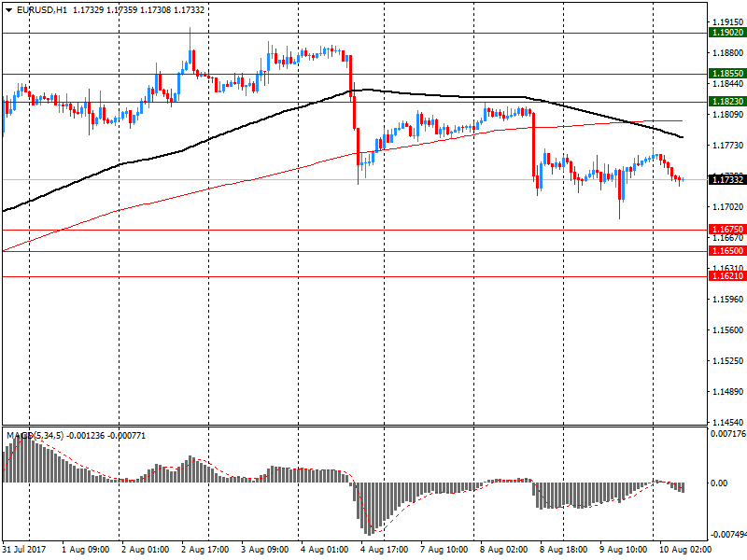Click the 1.16500 red support price label
This screenshot has width=747, height=560.
[727, 251]
